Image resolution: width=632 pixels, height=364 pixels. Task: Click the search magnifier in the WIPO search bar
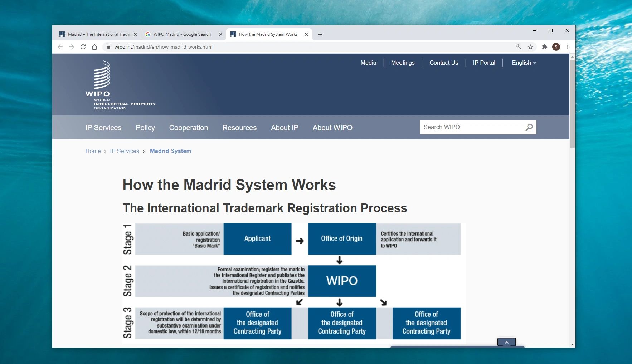(529, 127)
